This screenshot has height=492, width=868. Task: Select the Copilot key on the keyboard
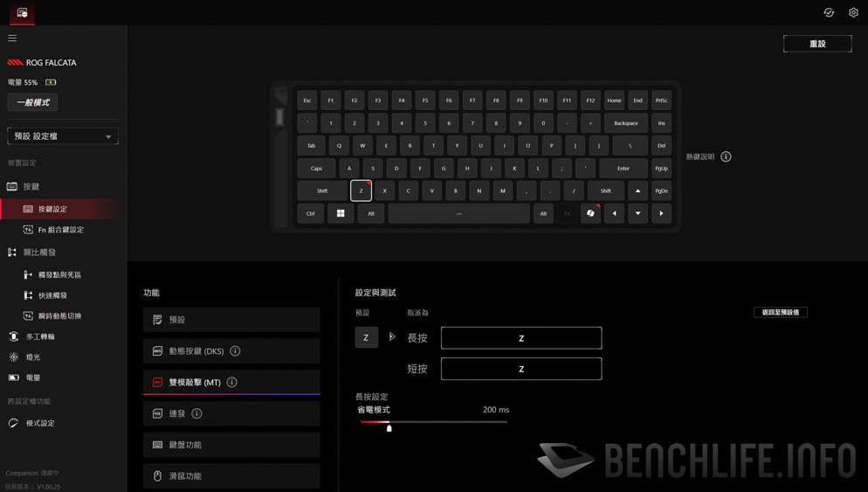pyautogui.click(x=590, y=213)
